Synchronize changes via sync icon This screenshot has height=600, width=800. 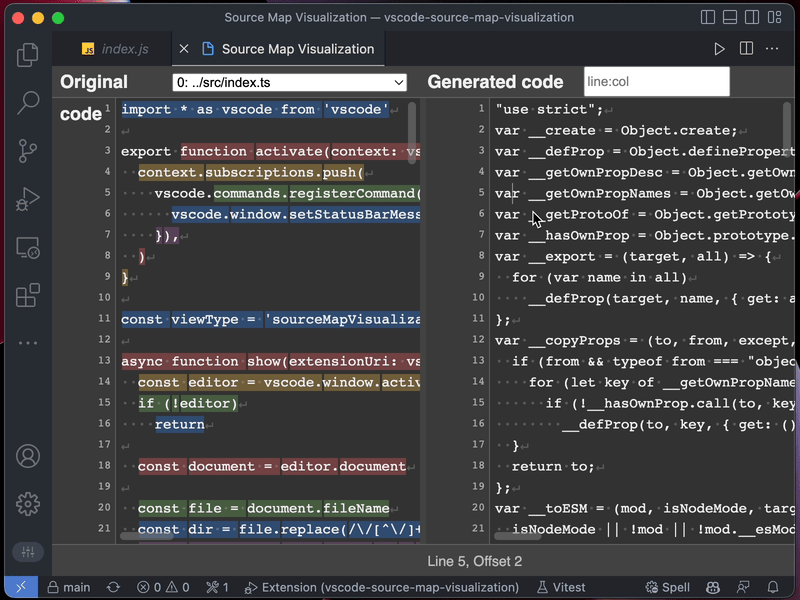113,587
